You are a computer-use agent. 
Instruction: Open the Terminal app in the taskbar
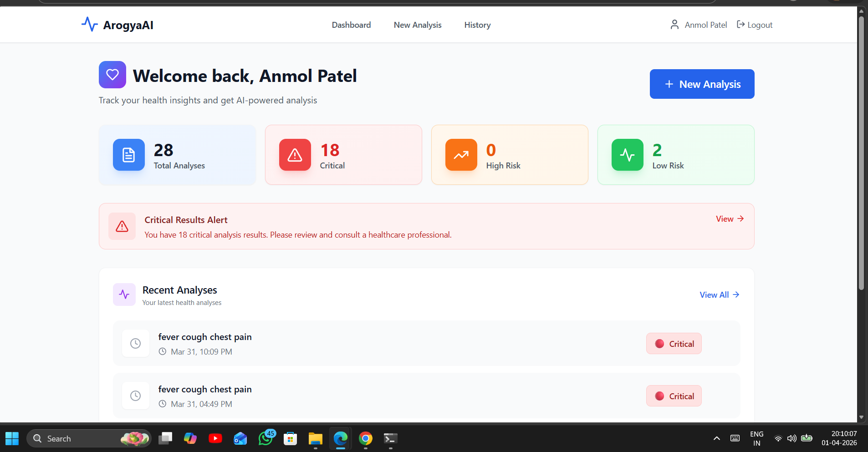click(391, 438)
